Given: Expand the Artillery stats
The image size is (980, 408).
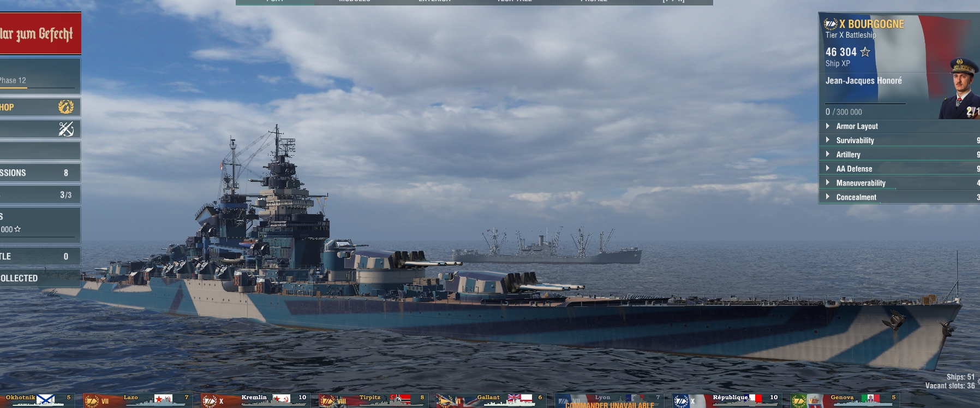Looking at the screenshot, I should (899, 155).
